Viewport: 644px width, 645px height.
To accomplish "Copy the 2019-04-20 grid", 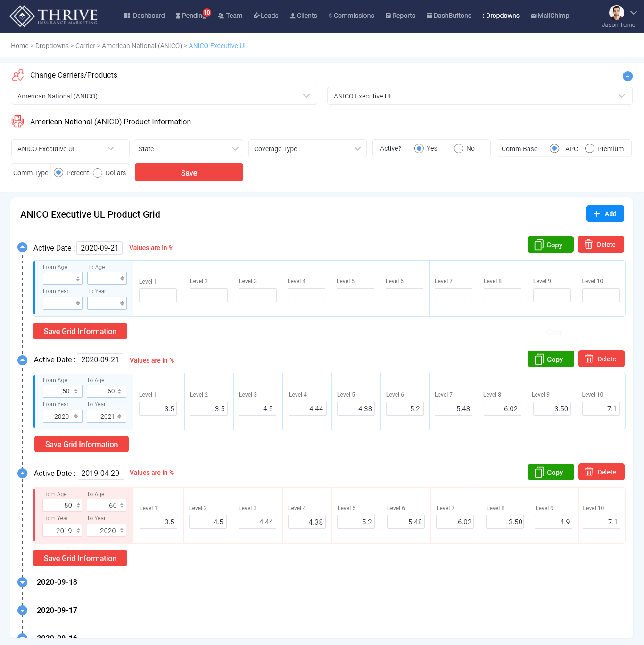I will click(551, 472).
